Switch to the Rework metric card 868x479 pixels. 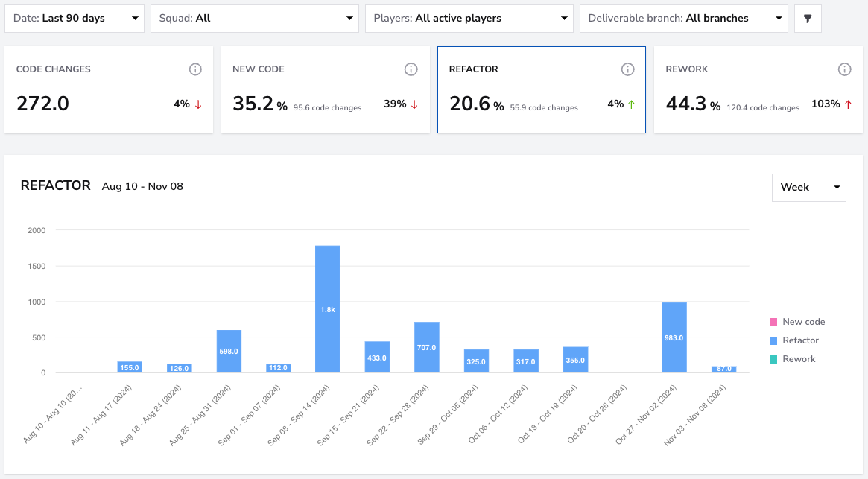[x=758, y=89]
